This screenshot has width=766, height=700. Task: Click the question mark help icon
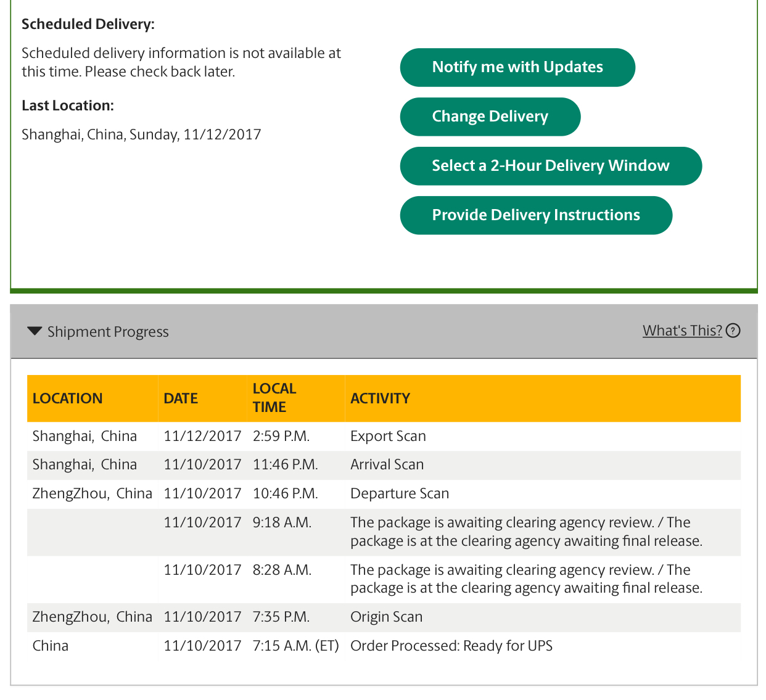click(733, 331)
